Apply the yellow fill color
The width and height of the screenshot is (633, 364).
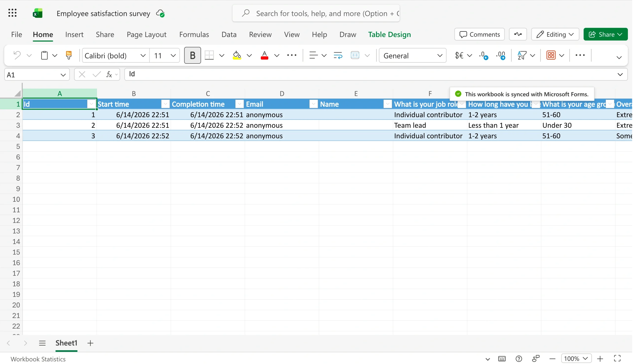coord(237,55)
